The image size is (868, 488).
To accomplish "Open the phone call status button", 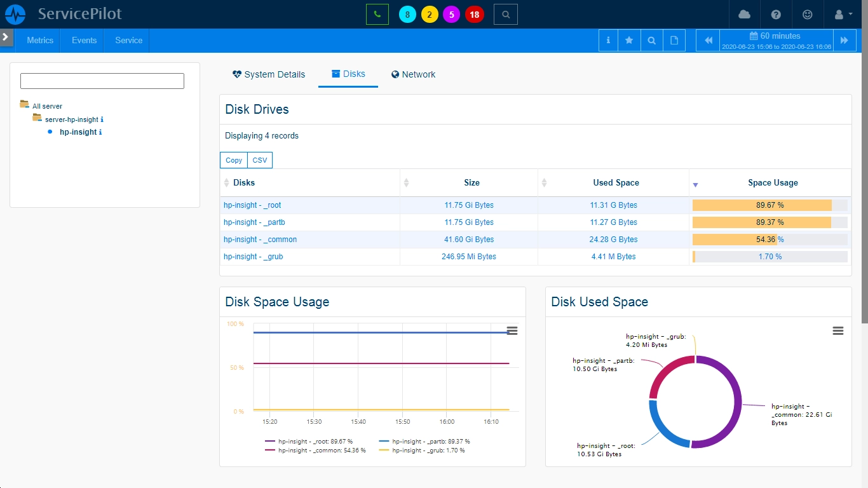I will pos(377,14).
